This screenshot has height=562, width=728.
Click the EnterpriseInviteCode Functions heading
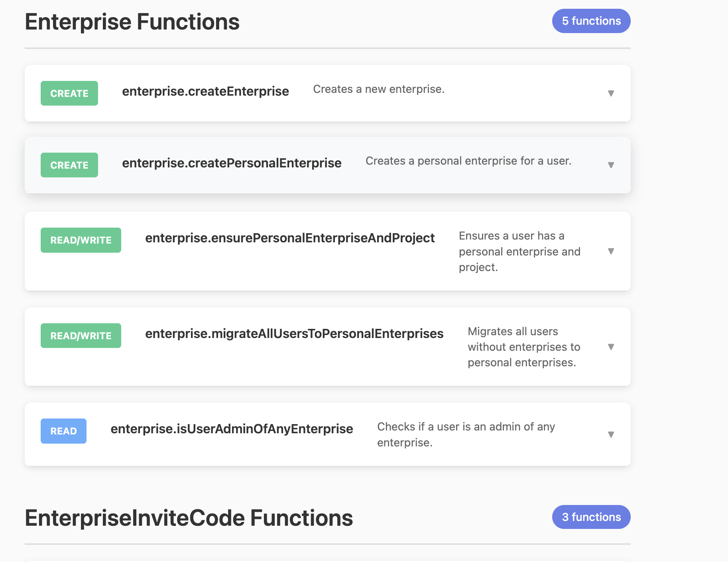coord(189,518)
